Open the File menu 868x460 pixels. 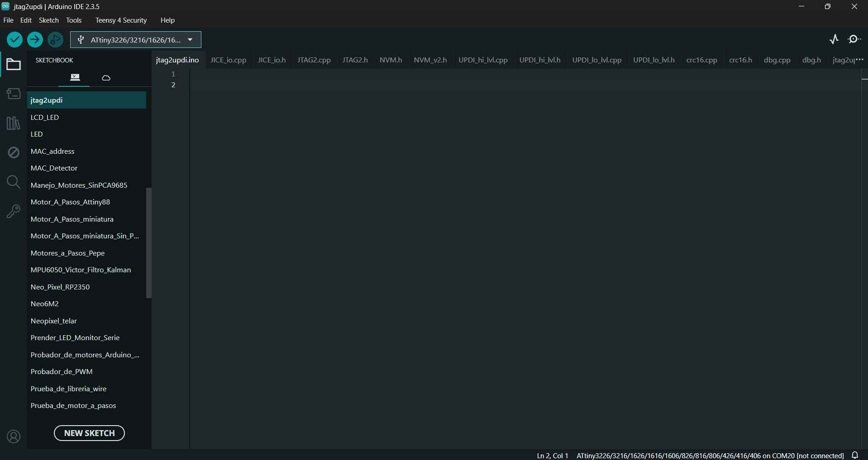[8, 20]
